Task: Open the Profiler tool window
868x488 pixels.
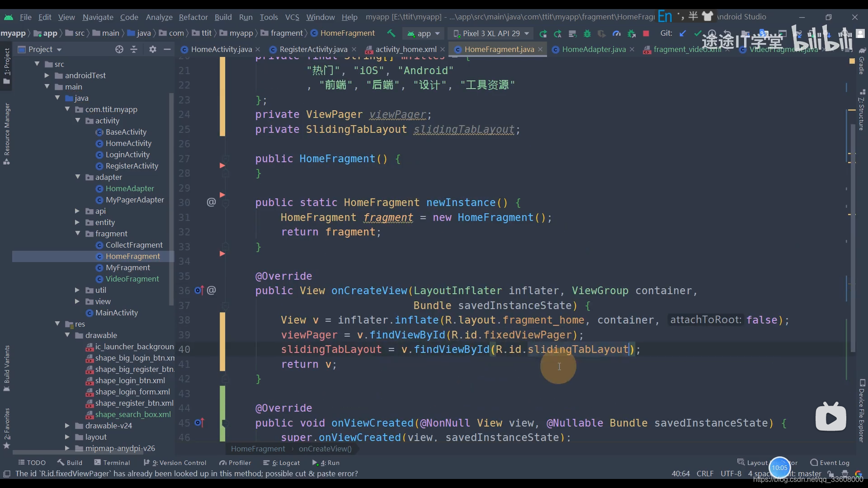Action: 235,463
